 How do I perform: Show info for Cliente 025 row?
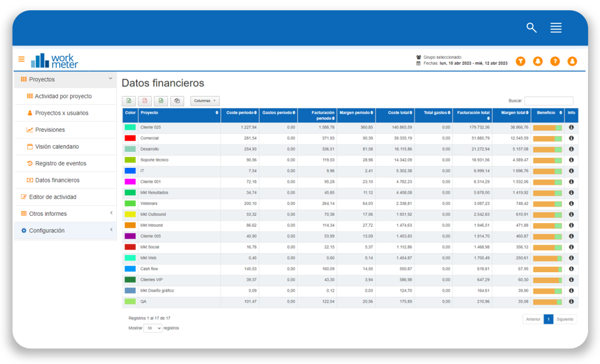point(571,127)
